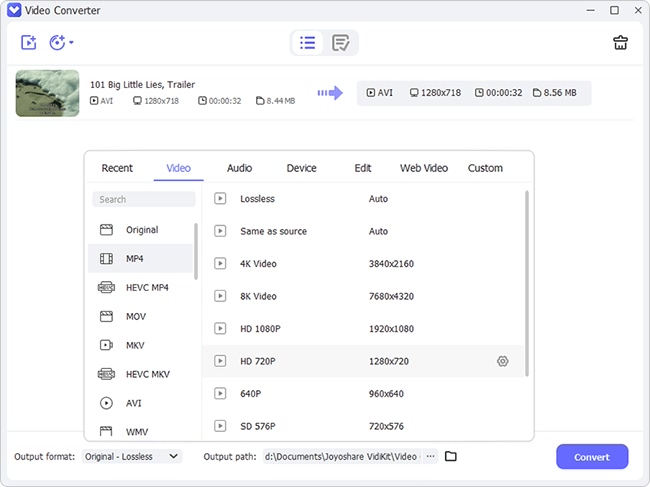Image resolution: width=650 pixels, height=487 pixels.
Task: Switch to the Audio tab
Action: pyautogui.click(x=239, y=168)
